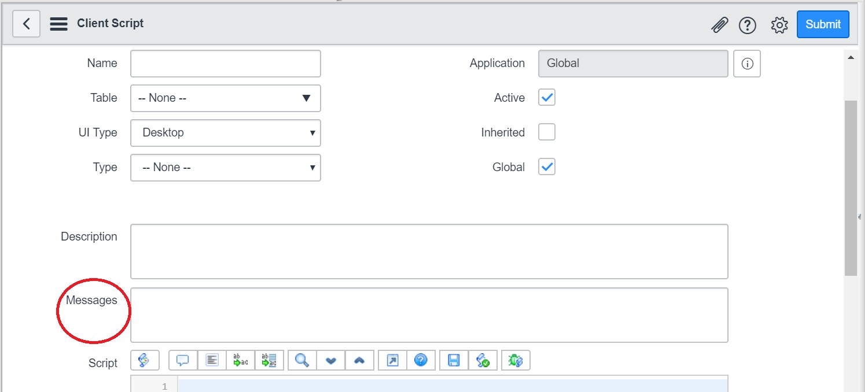This screenshot has height=392, width=868.
Task: Click the Replace All icon
Action: tap(269, 360)
